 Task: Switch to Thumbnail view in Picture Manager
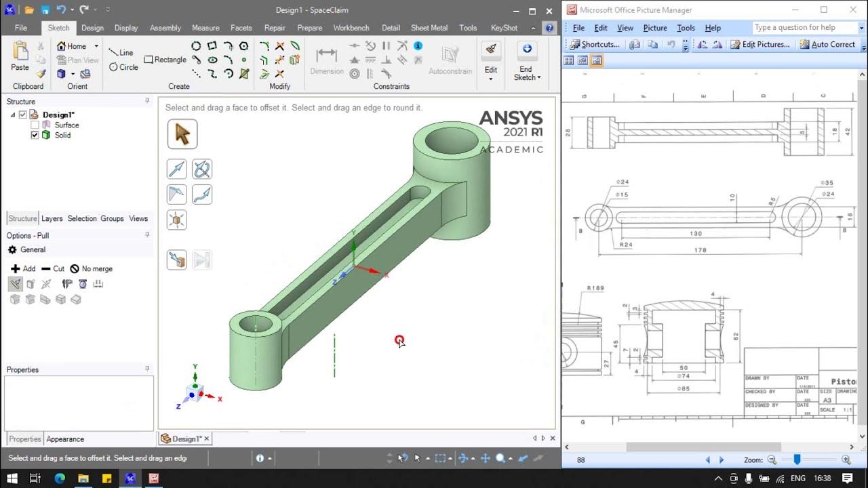pos(569,60)
